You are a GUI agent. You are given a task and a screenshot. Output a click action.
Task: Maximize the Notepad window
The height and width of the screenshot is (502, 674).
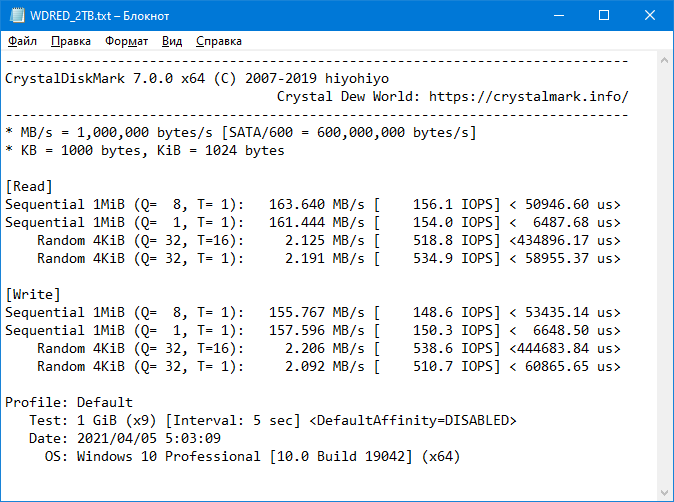click(604, 15)
